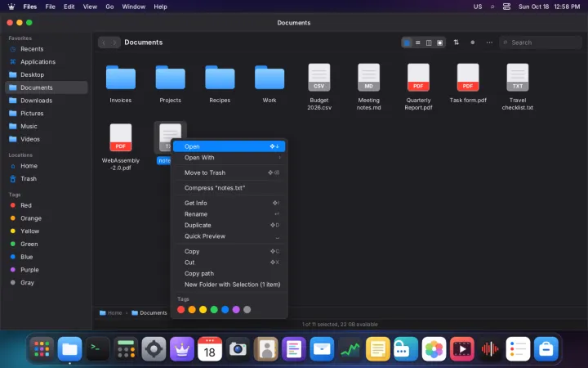Choose Compress "notes.txt"
This screenshot has height=368, width=588.
[x=229, y=188]
